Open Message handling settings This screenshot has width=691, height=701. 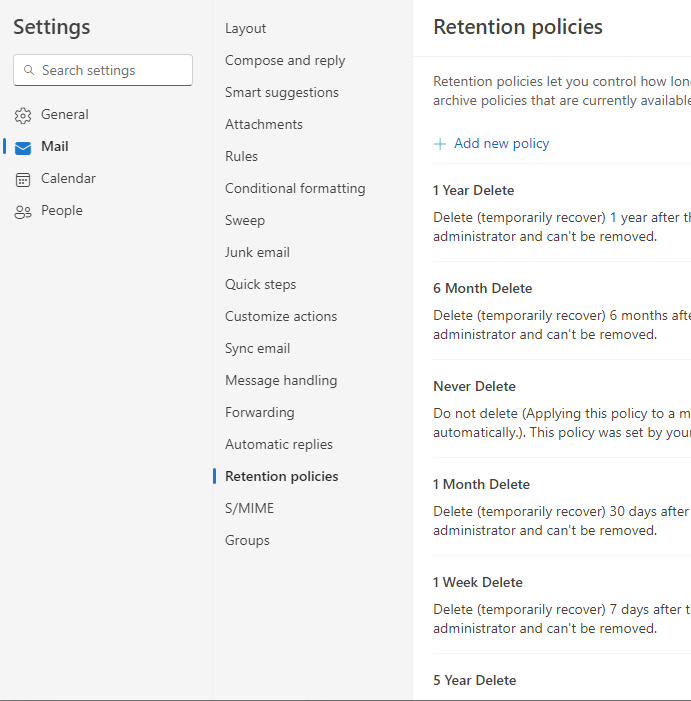coord(281,380)
